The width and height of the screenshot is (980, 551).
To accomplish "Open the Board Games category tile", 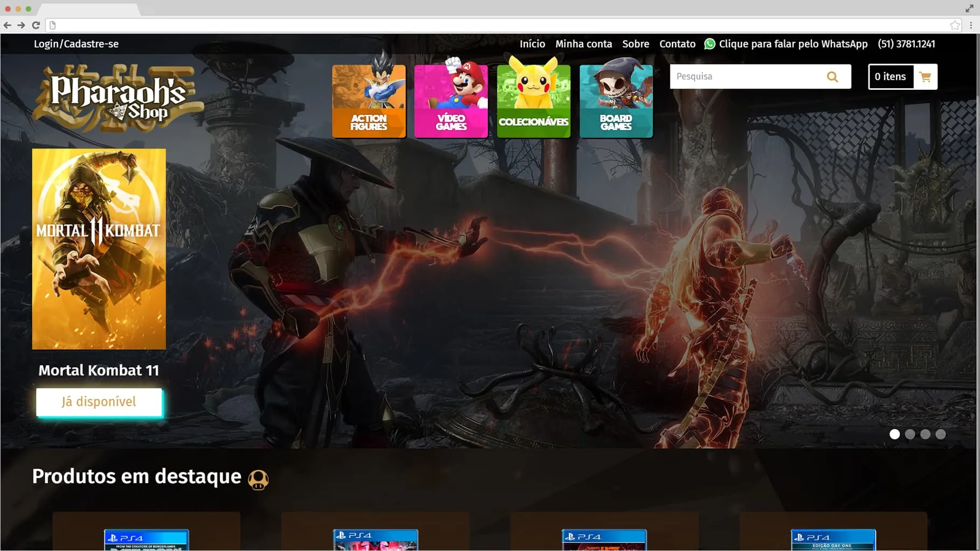I will click(616, 101).
